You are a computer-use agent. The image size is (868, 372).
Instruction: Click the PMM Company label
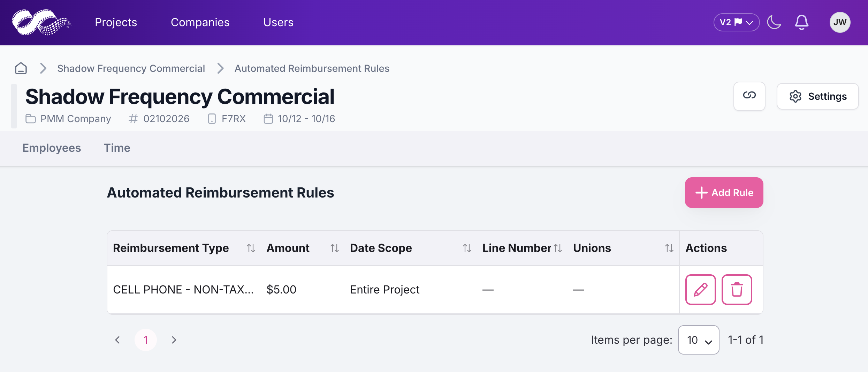pyautogui.click(x=76, y=119)
